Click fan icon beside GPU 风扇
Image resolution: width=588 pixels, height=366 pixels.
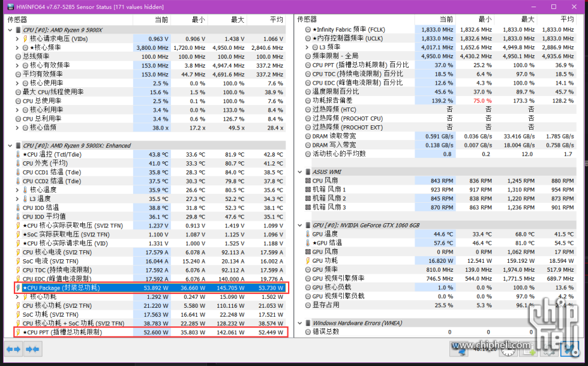308,251
